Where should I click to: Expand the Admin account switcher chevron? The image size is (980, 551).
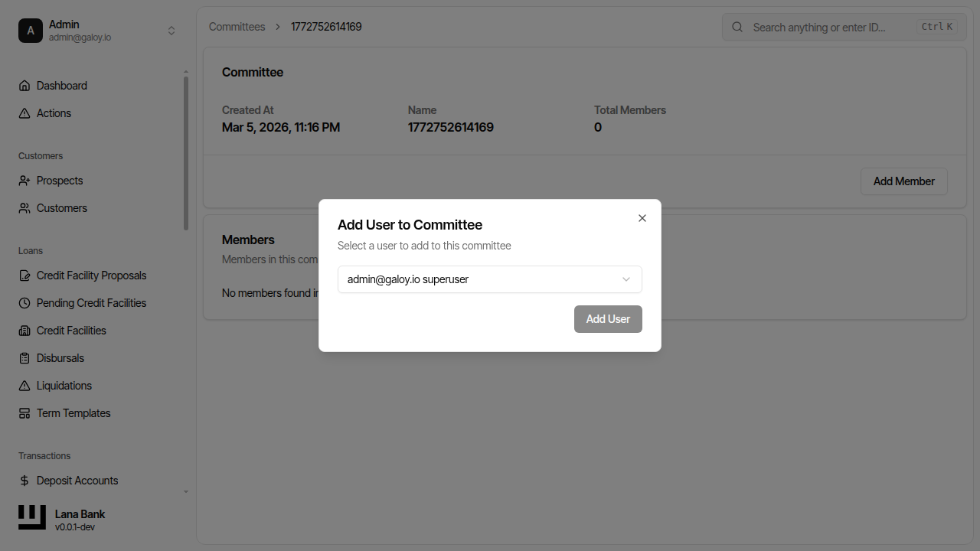tap(171, 31)
